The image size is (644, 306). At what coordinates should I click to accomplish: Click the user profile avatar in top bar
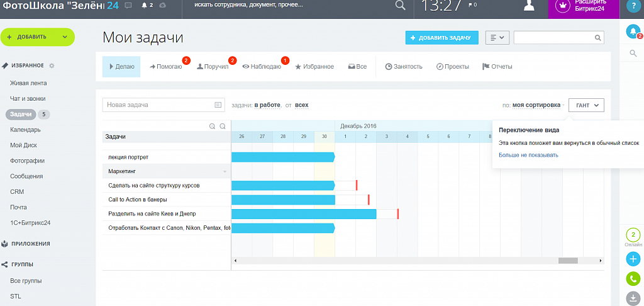[x=530, y=6]
